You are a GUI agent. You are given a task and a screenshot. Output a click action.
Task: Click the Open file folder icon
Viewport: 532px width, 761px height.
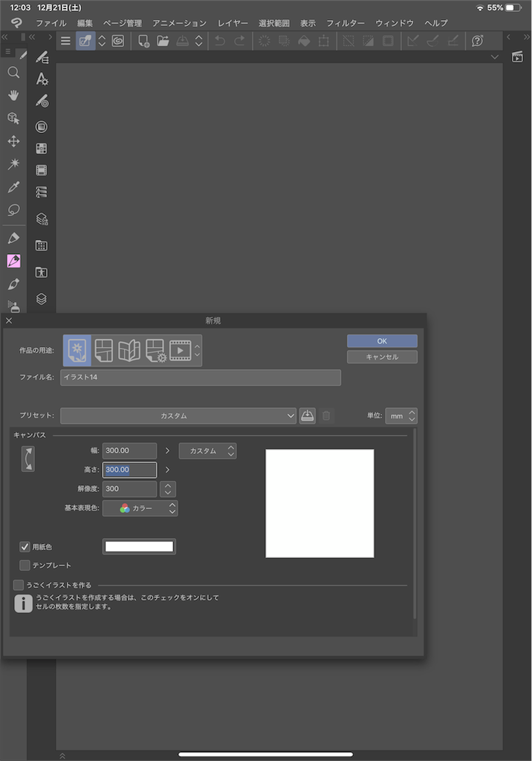[163, 41]
